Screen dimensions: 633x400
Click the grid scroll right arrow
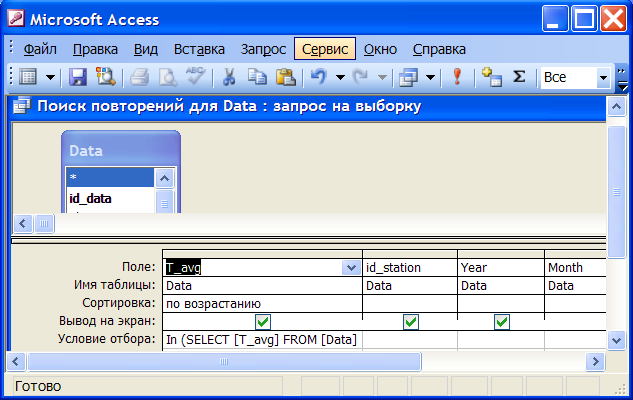coord(595,361)
